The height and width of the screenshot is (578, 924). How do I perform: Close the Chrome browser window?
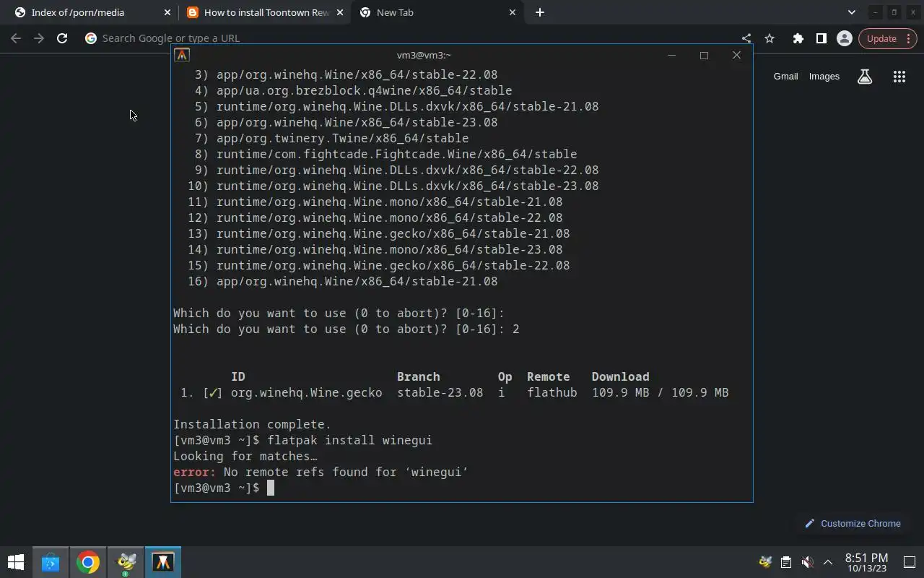pos(912,12)
